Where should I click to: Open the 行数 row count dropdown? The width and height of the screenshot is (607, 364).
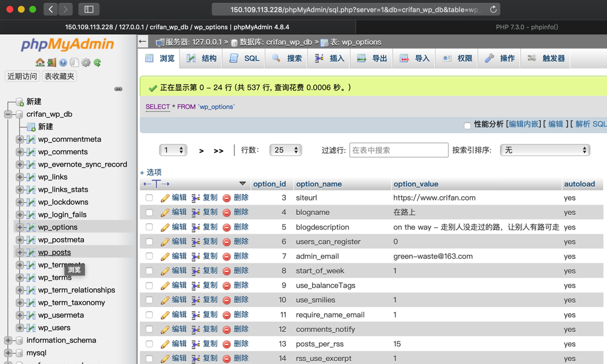tap(286, 150)
